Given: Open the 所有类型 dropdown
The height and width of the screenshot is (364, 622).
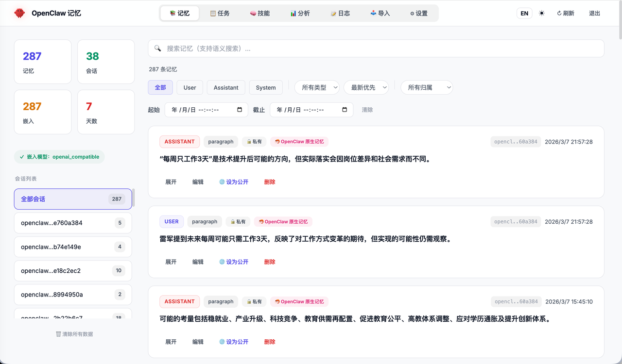Looking at the screenshot, I should pos(316,87).
